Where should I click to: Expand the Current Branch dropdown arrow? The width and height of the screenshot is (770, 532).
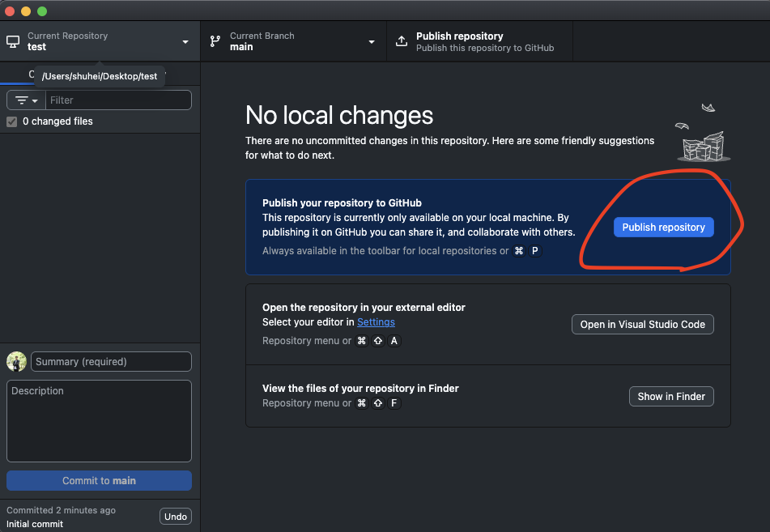tap(372, 42)
